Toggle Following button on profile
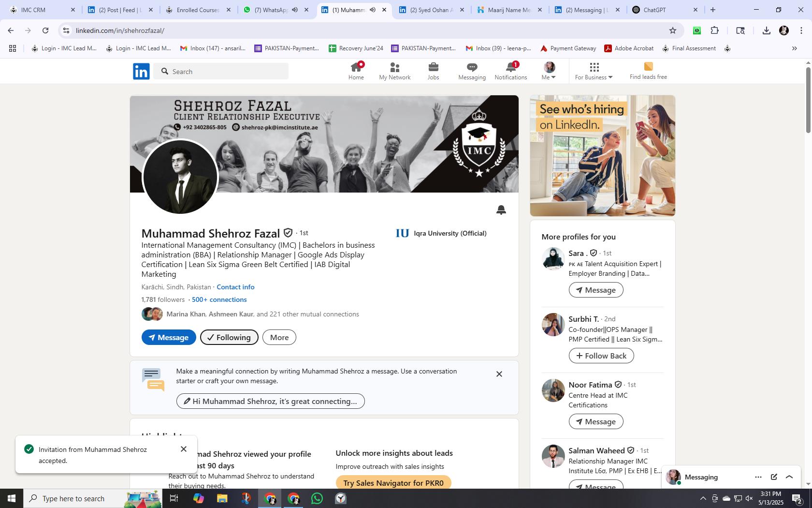Viewport: 812px width, 508px height. (x=229, y=337)
